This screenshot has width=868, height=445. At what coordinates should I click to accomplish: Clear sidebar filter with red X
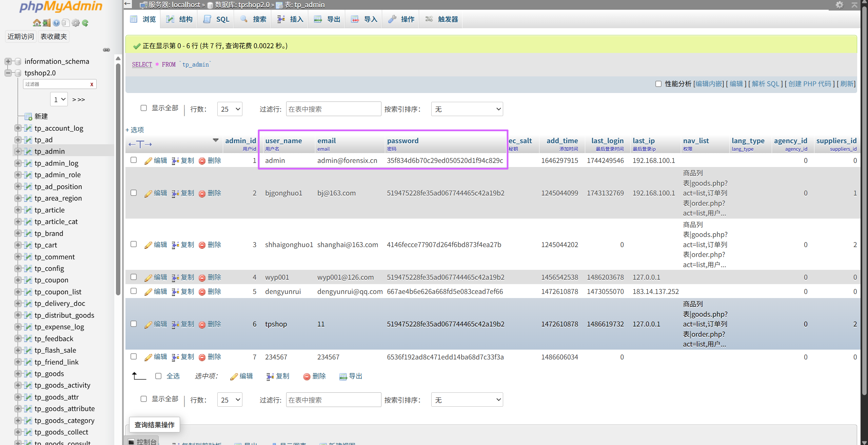(92, 85)
